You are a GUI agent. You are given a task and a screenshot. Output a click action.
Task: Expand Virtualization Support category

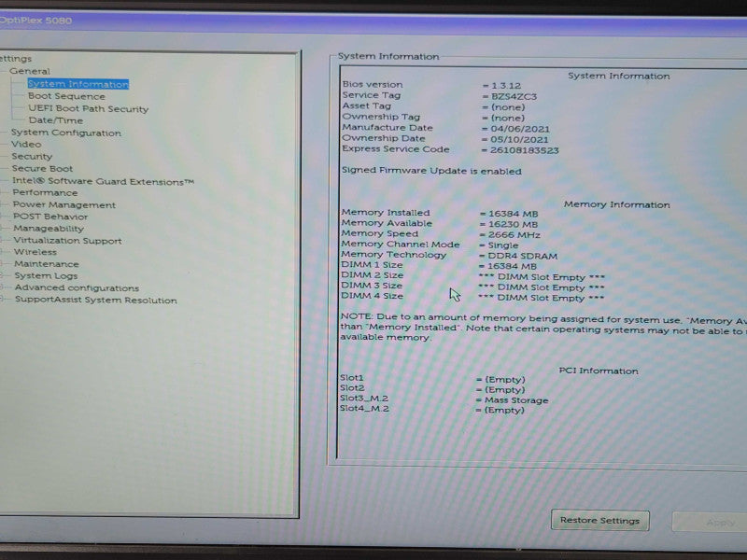pyautogui.click(x=67, y=241)
